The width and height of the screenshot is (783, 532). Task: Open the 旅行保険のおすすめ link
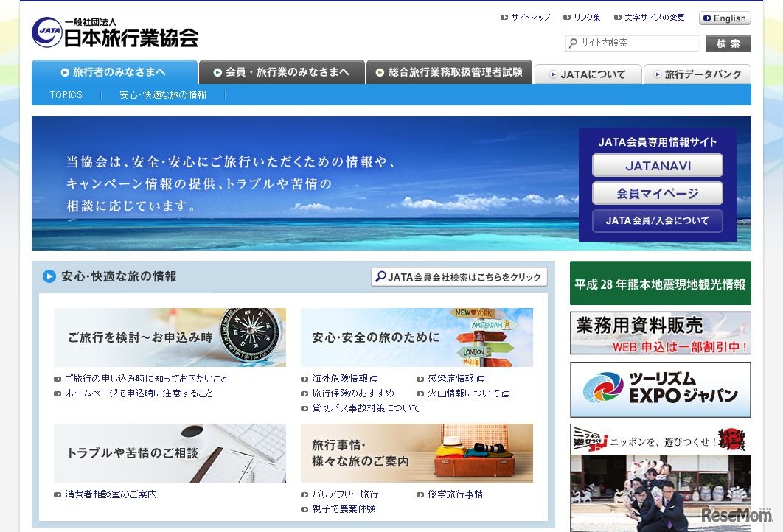coord(353,393)
